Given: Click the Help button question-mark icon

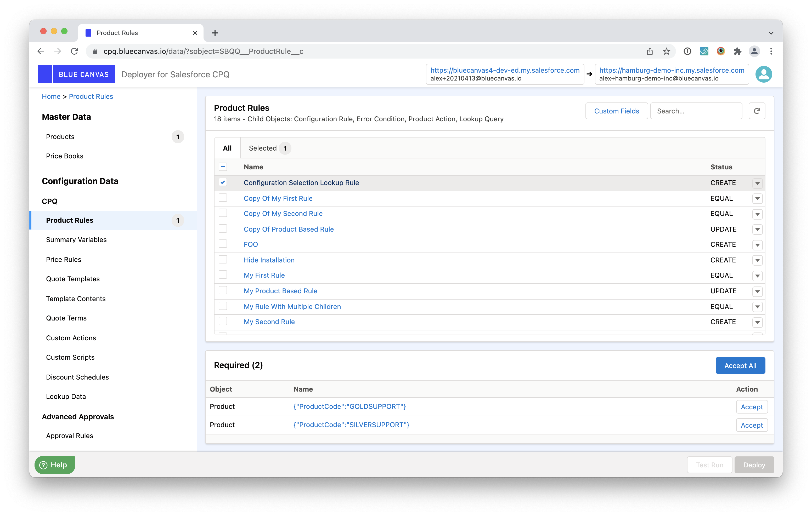Looking at the screenshot, I should click(43, 465).
